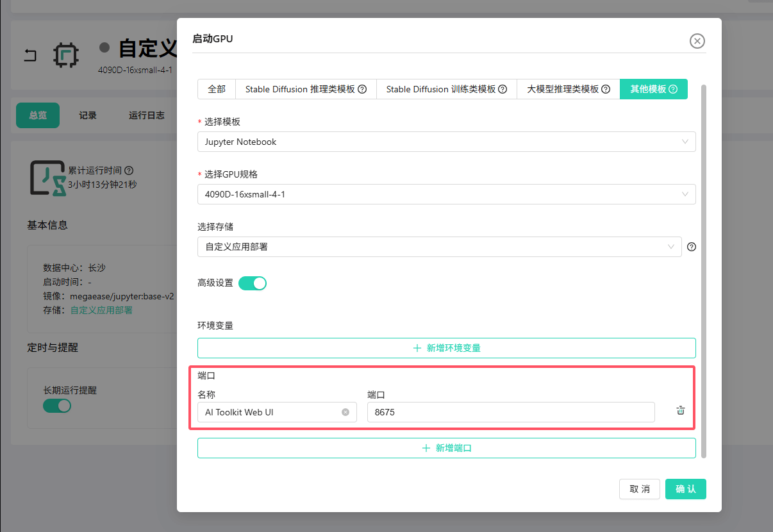Open the 记录 tab in background page
Viewport: 773px width, 532px height.
point(88,115)
